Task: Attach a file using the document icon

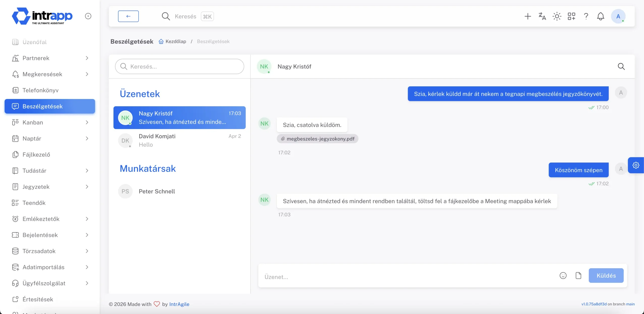Action: [578, 276]
